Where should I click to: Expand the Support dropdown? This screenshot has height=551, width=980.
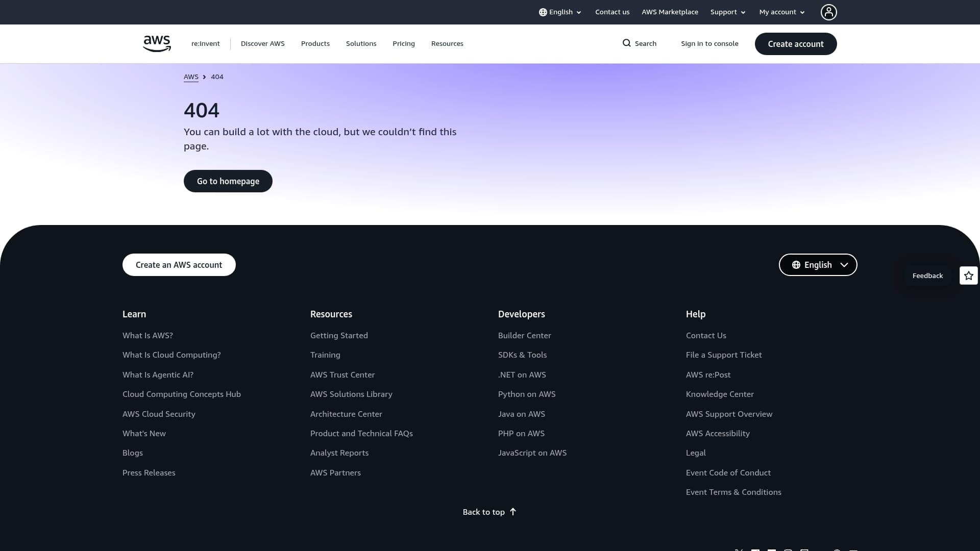pos(728,12)
